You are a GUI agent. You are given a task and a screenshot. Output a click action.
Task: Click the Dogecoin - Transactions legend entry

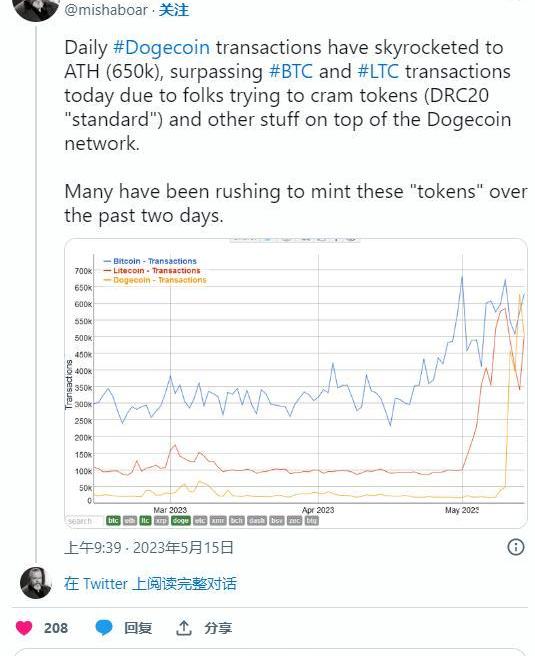coord(155,280)
